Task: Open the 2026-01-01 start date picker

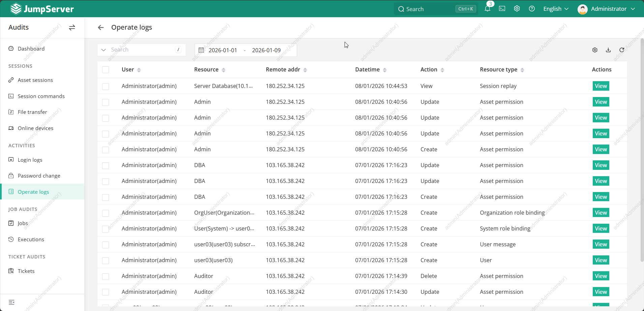Action: click(223, 50)
